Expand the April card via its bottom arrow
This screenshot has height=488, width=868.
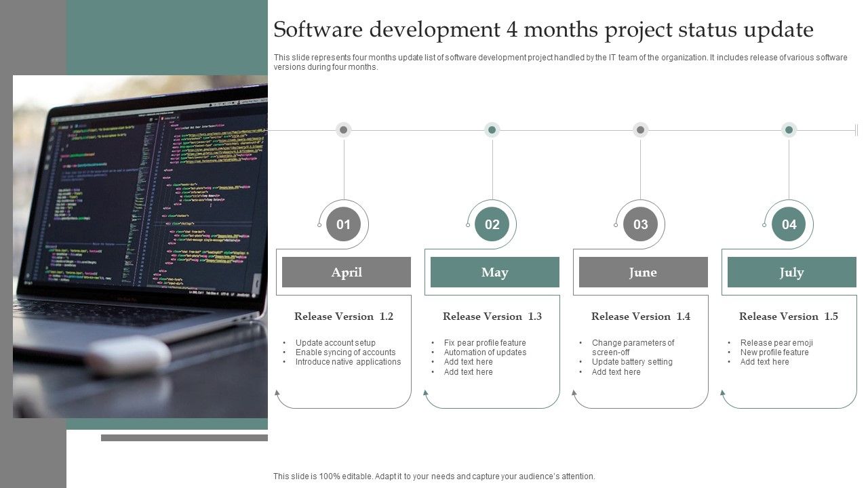pos(277,393)
